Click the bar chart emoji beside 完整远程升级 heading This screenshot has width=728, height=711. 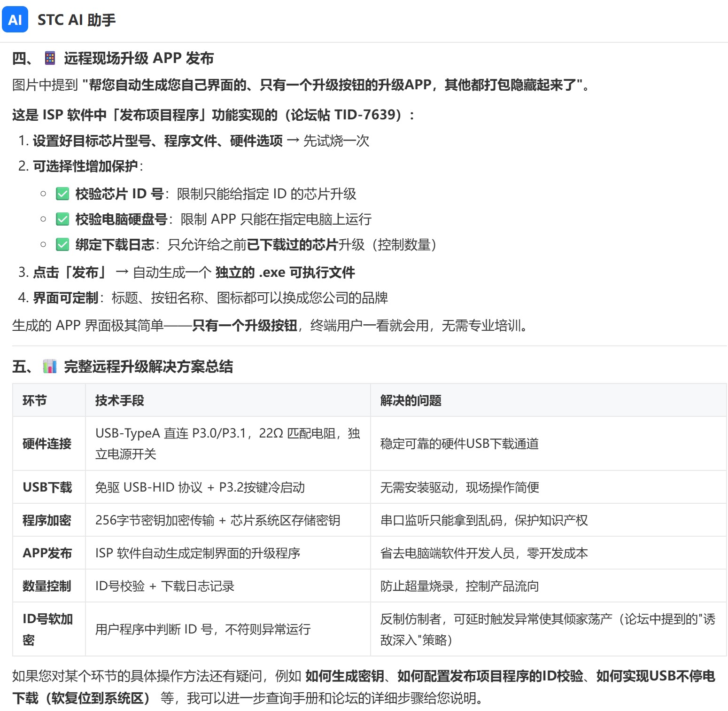[x=50, y=366]
